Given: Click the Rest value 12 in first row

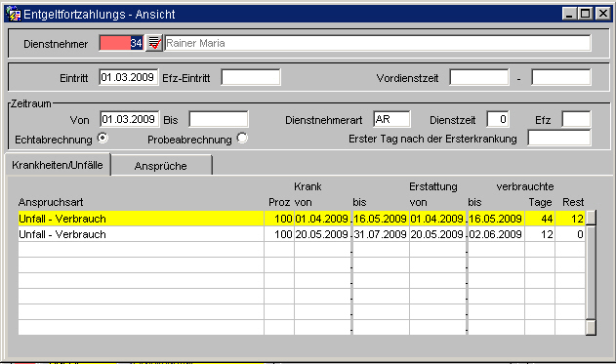Looking at the screenshot, I should point(570,219).
